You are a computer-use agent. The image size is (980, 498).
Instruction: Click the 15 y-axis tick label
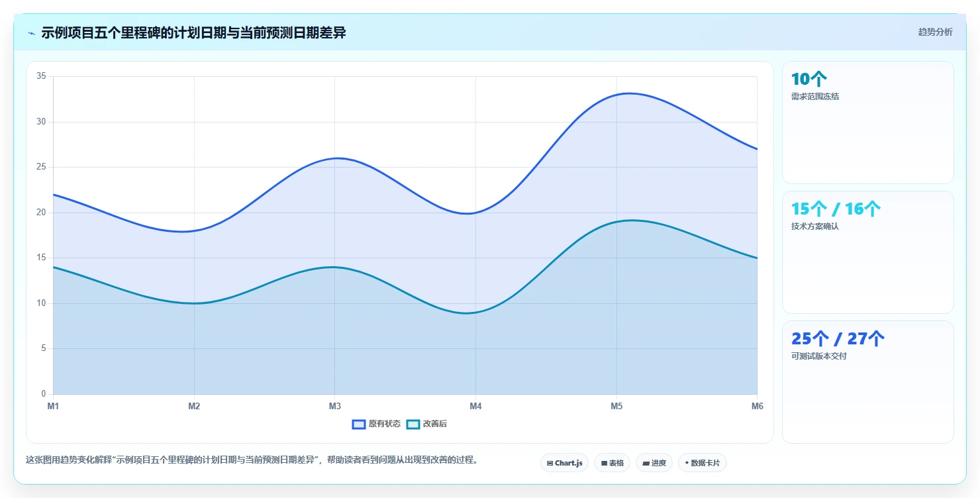coord(41,258)
